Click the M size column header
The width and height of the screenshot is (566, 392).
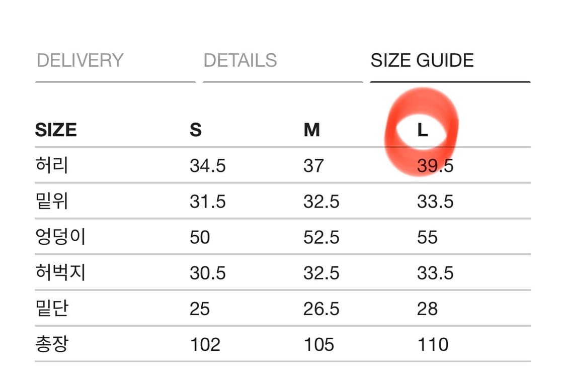[x=311, y=130]
